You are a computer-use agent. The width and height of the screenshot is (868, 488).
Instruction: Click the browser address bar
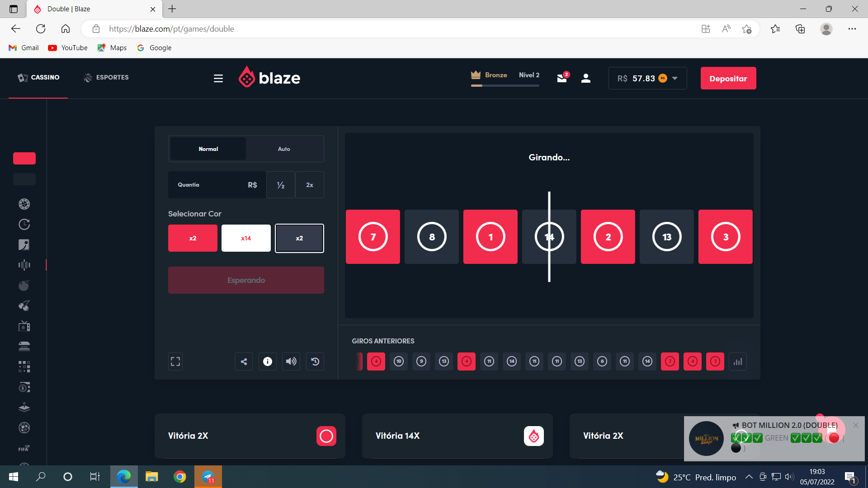pos(398,29)
